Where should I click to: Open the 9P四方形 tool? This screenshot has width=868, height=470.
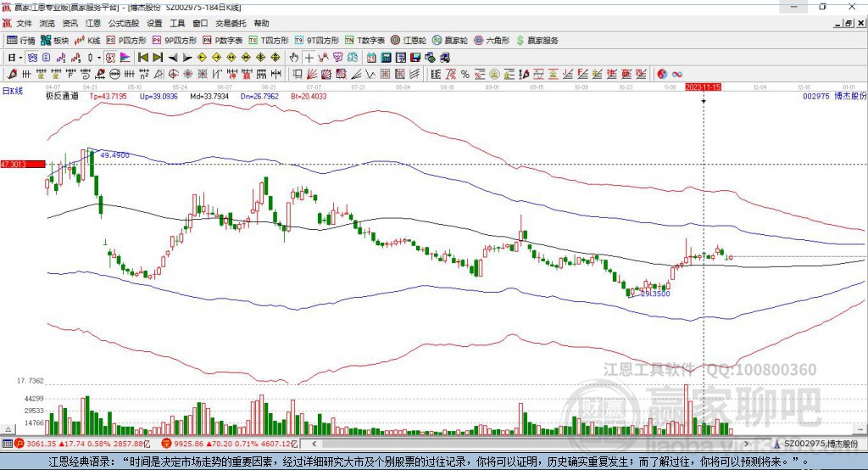(175, 41)
